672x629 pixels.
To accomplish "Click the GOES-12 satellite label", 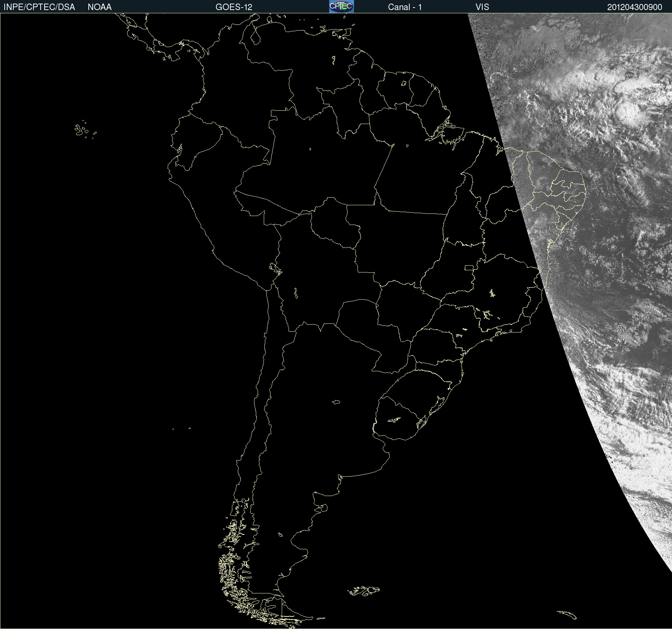I will click(234, 7).
